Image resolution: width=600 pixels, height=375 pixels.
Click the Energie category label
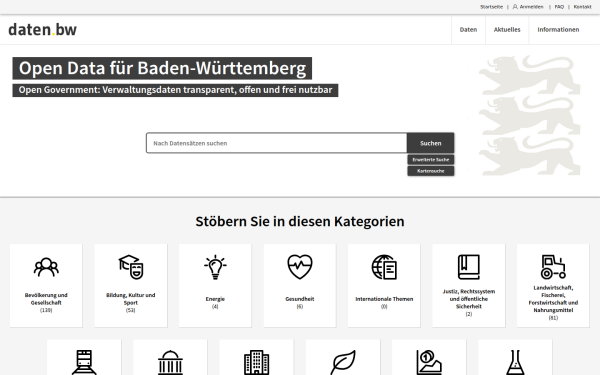(x=215, y=299)
